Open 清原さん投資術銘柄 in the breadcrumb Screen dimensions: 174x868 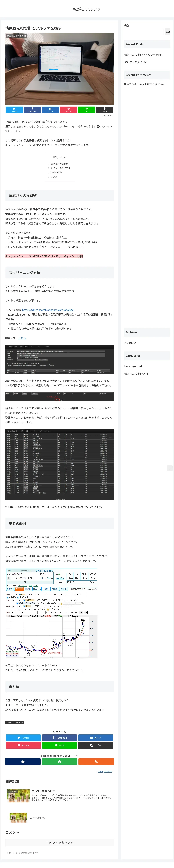pyautogui.click(x=30, y=853)
